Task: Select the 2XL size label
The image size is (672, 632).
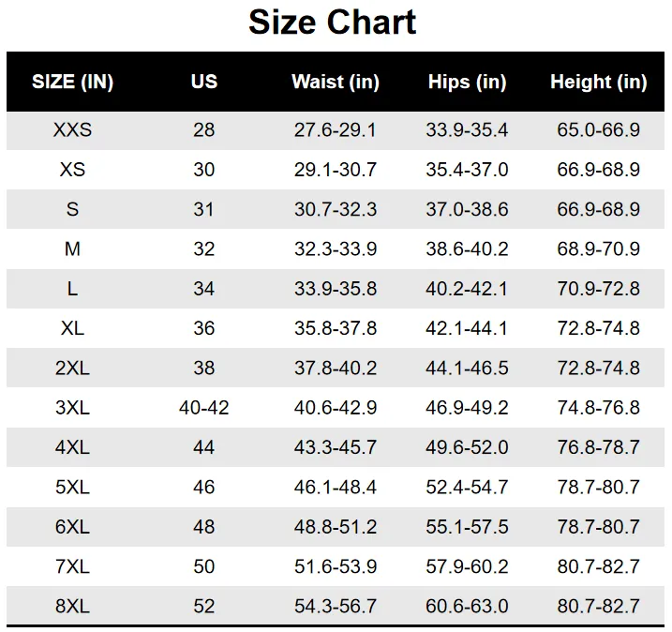Action: click(x=72, y=369)
